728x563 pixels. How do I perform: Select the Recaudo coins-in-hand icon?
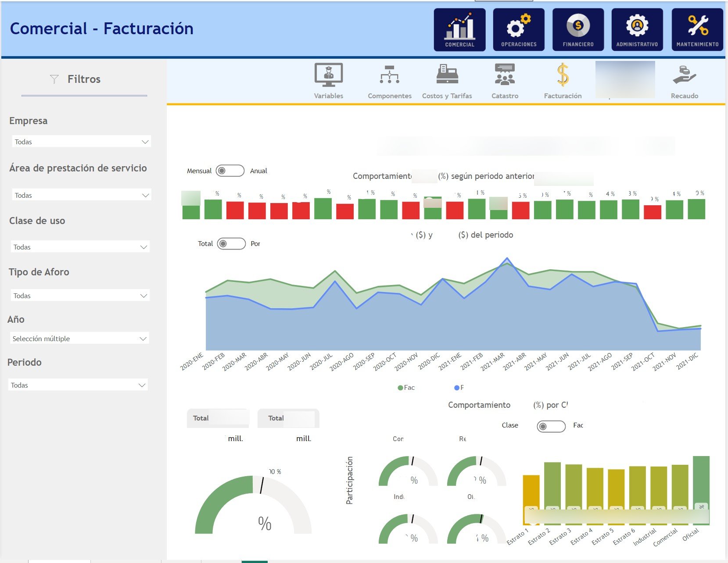(x=684, y=75)
